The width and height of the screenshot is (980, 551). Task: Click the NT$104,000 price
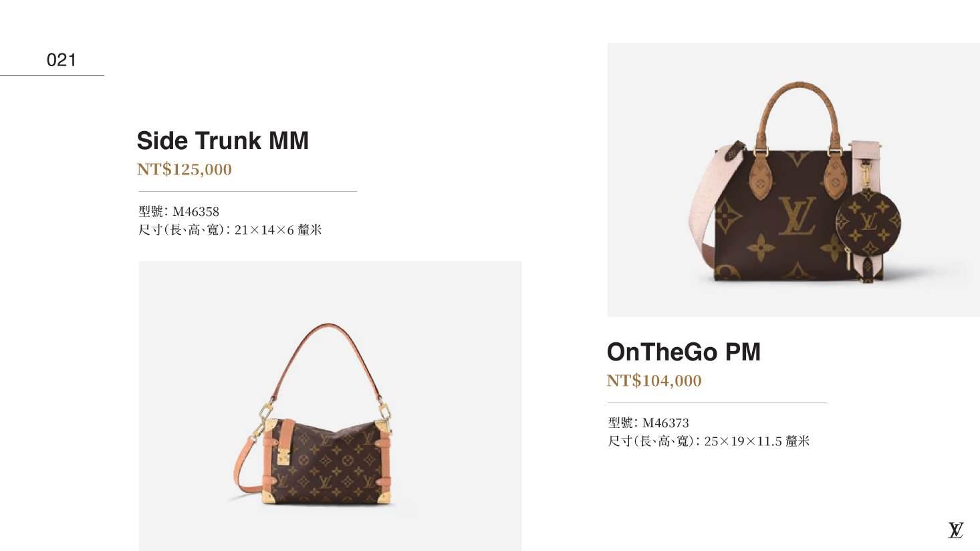click(654, 380)
